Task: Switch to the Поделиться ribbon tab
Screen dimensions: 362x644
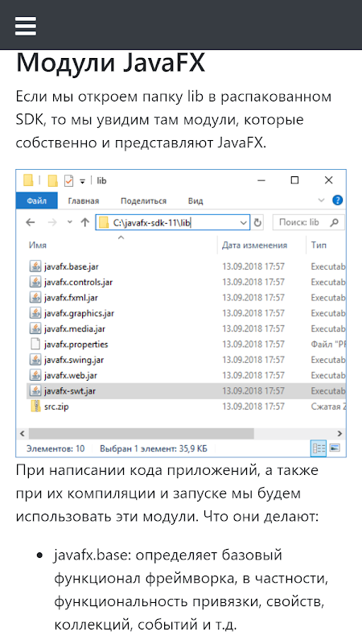Action: click(x=144, y=200)
